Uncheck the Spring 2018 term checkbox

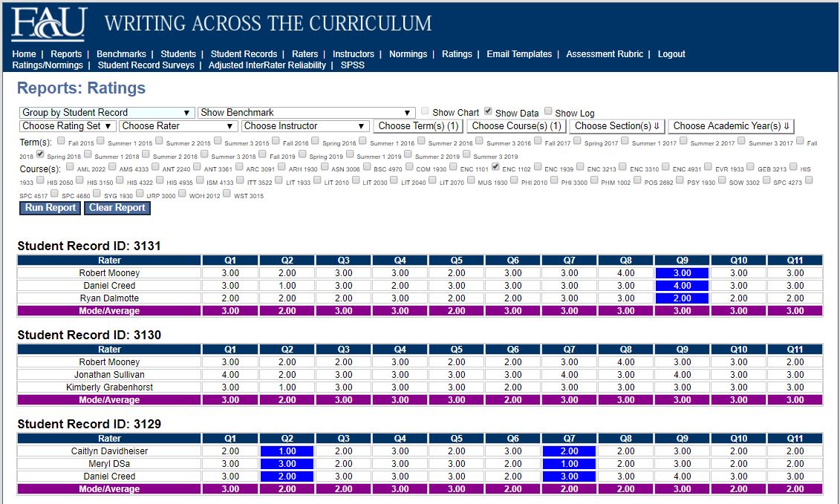coord(40,154)
